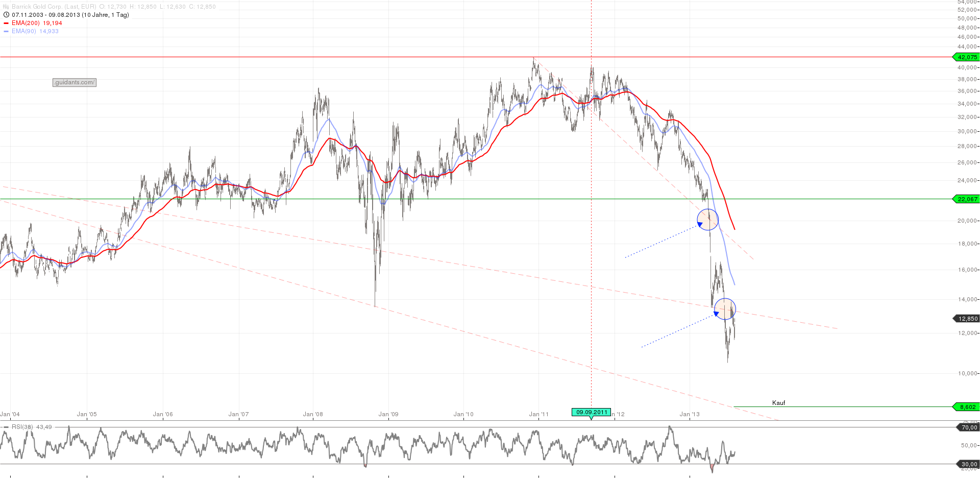The height and width of the screenshot is (478, 980).
Task: Click the blue dash icon for EMA(90)
Action: coord(6,31)
